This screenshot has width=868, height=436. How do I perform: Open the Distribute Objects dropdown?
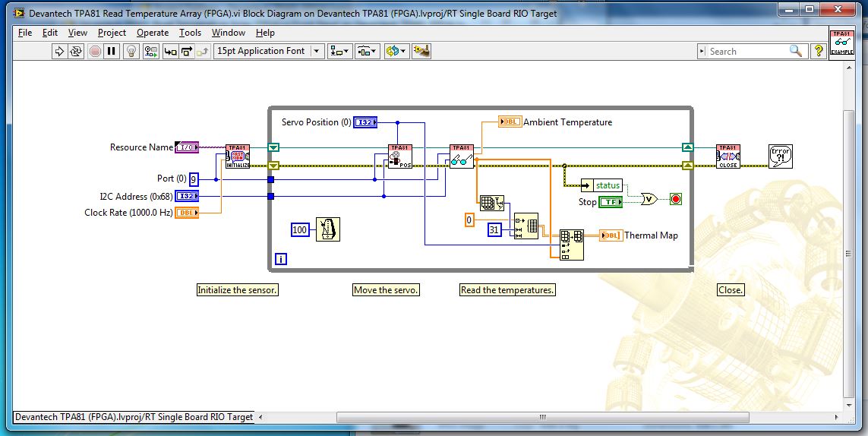point(367,51)
